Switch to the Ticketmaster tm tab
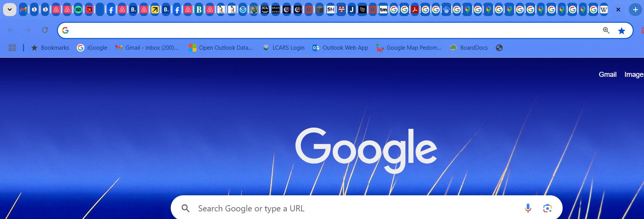 coord(383,10)
